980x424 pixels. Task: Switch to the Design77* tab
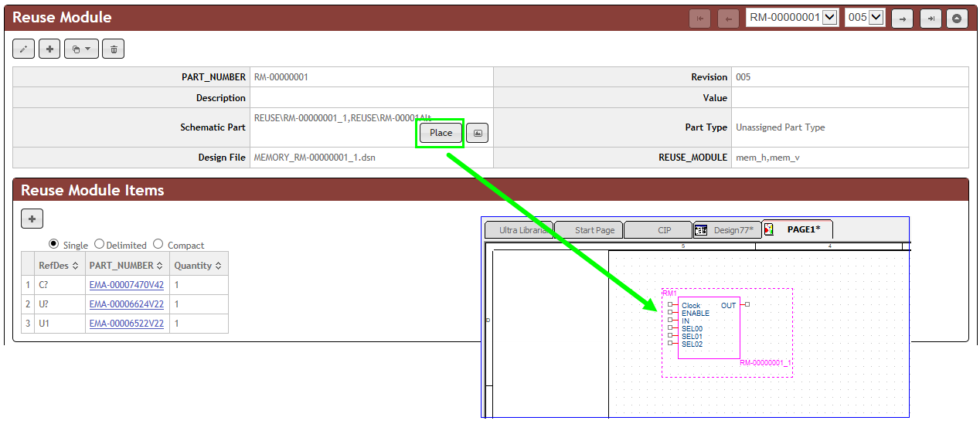point(727,230)
